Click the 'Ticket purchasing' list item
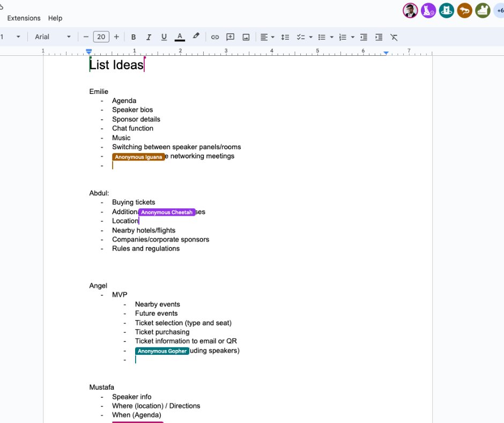 162,332
